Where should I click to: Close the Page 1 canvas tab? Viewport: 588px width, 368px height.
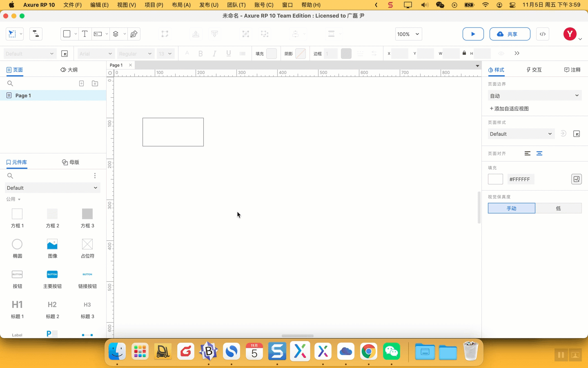[130, 65]
